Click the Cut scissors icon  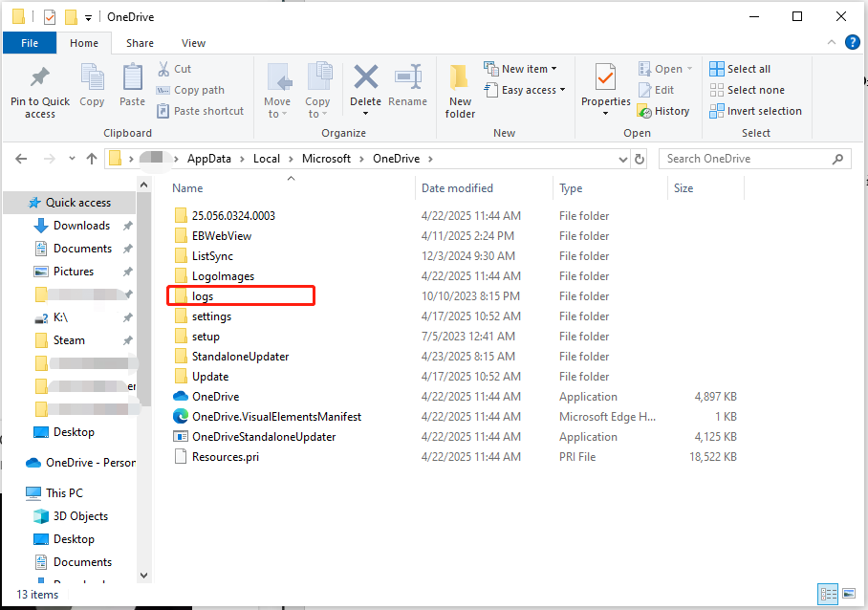163,69
